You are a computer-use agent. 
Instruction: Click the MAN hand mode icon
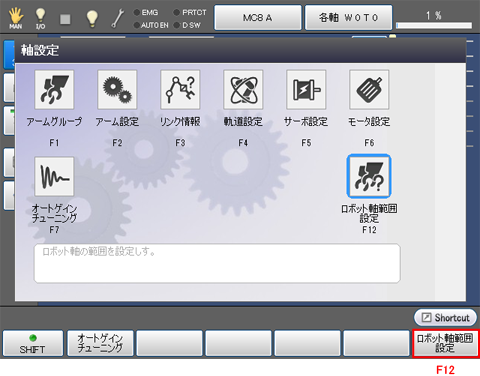(x=16, y=18)
